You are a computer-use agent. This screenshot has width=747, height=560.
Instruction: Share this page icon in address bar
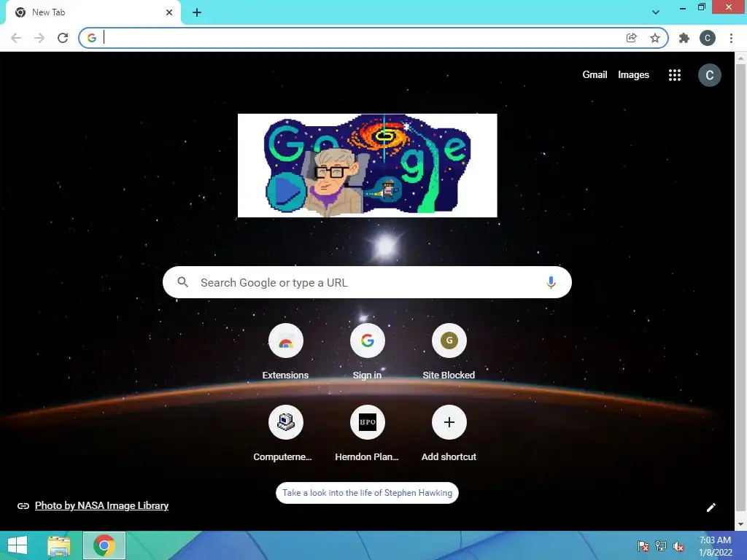coord(631,38)
